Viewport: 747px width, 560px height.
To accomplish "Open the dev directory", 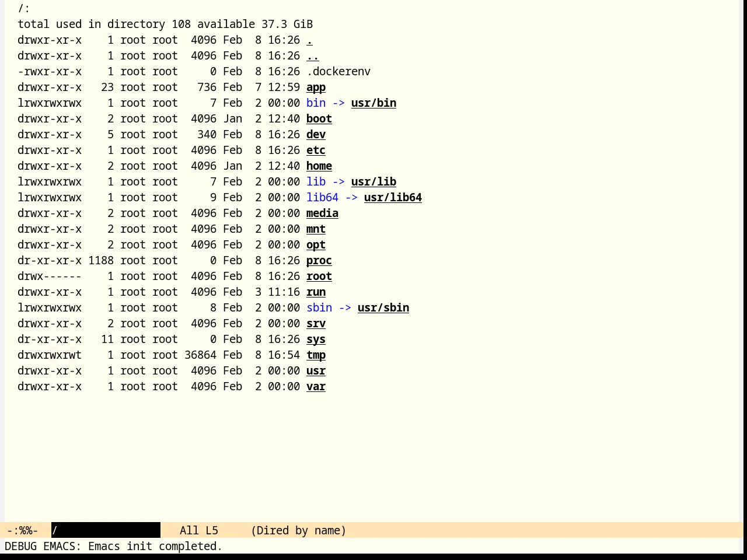I will point(316,135).
